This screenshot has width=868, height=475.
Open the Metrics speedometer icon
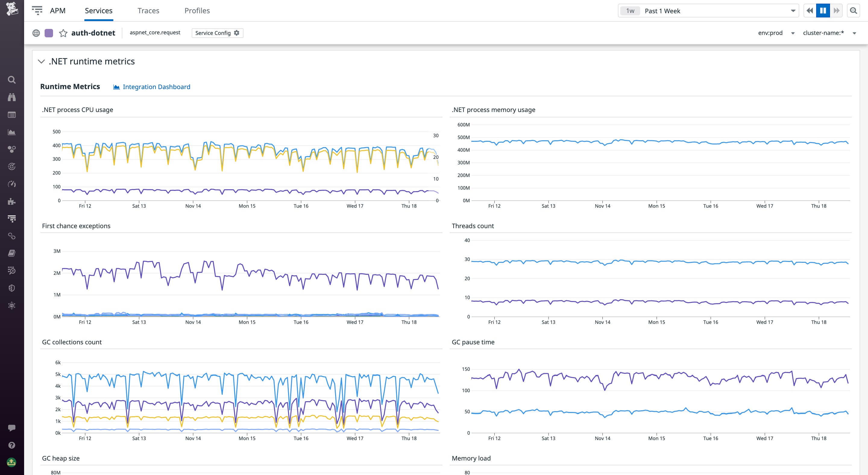12,184
